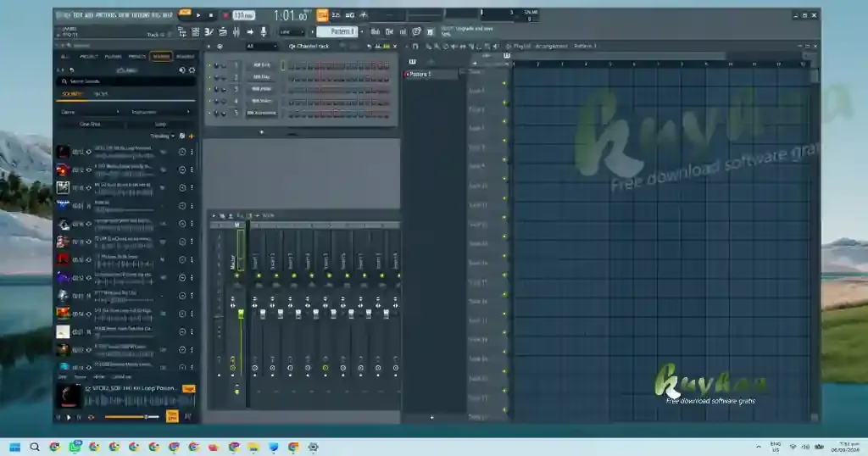Image resolution: width=868 pixels, height=456 pixels.
Task: Click the microphone icon in the toolbar
Action: click(264, 32)
